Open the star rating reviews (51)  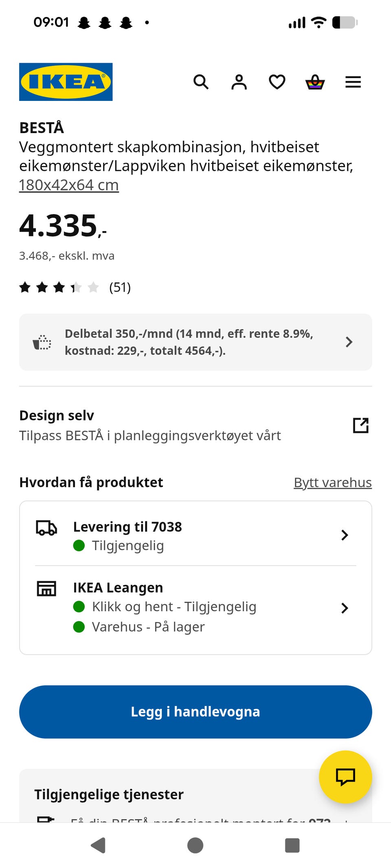coord(75,287)
